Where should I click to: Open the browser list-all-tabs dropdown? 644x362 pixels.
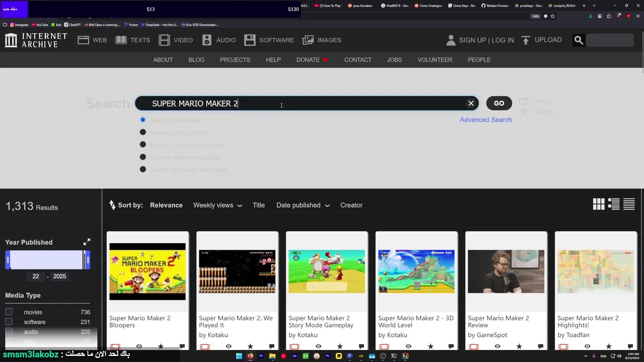coord(594,6)
